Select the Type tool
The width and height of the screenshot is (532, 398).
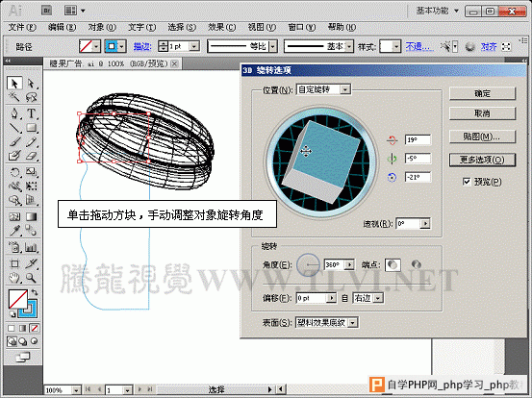click(31, 113)
